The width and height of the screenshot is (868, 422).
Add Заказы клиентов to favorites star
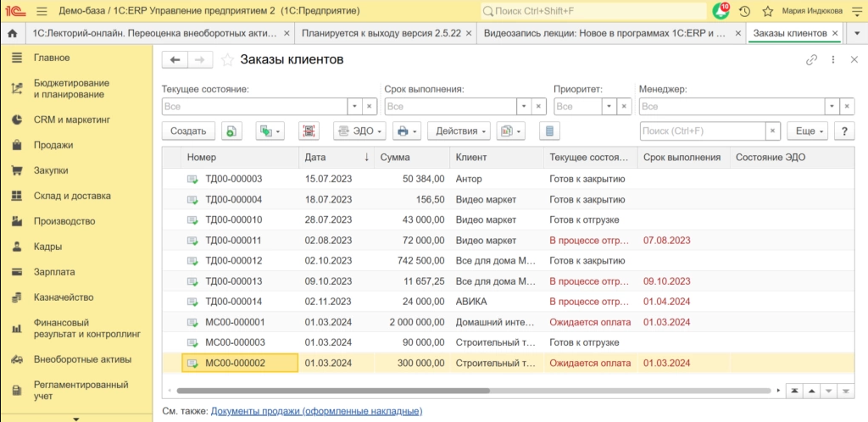point(227,60)
